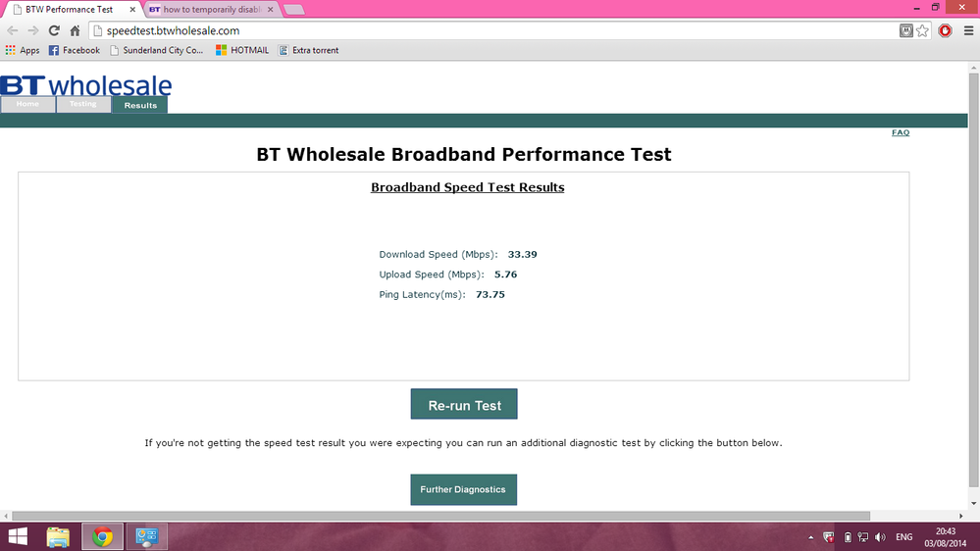This screenshot has width=980, height=551.
Task: Click the horizontal scroll right arrow
Action: [962, 516]
